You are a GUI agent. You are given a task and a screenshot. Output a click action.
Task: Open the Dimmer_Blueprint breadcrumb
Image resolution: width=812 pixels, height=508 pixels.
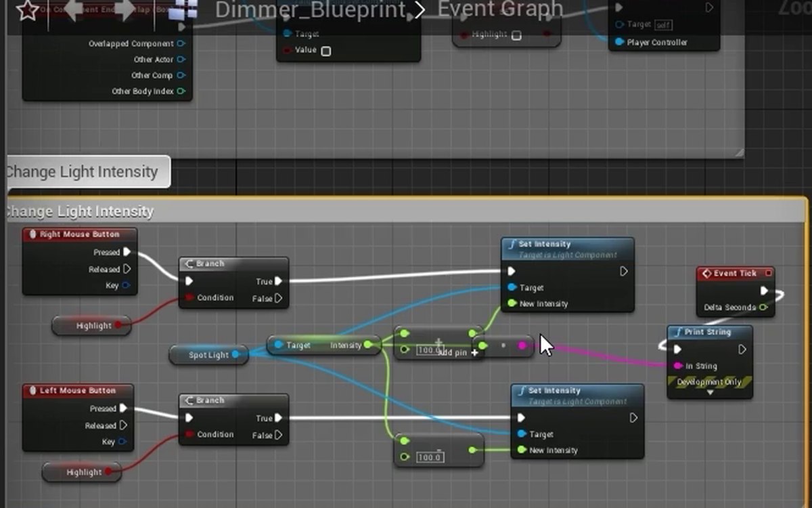pos(311,10)
